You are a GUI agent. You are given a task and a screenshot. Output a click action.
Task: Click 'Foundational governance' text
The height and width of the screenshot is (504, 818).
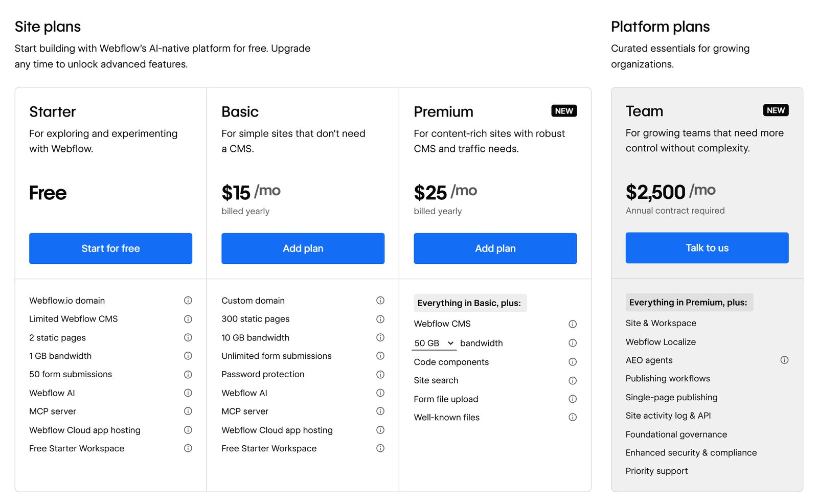point(676,434)
